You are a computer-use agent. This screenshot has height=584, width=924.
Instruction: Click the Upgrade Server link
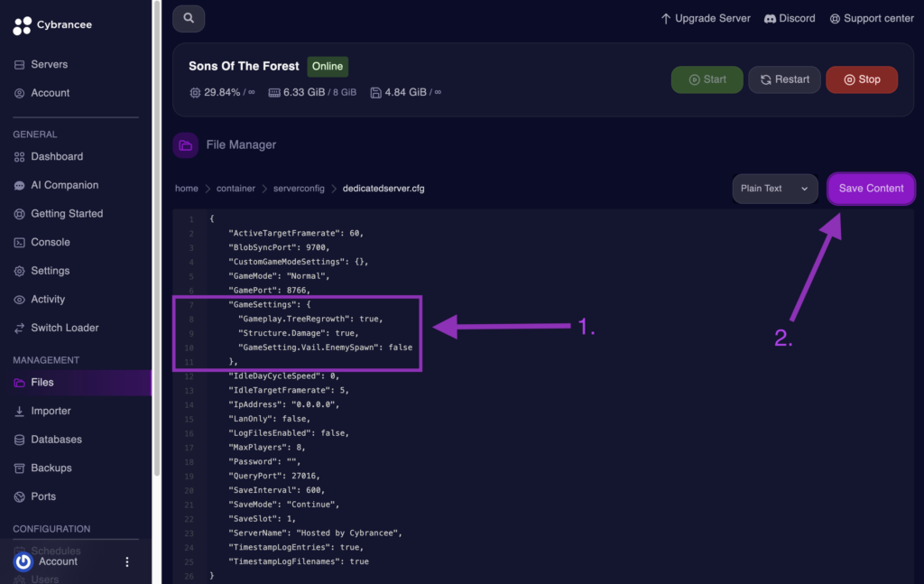click(706, 19)
